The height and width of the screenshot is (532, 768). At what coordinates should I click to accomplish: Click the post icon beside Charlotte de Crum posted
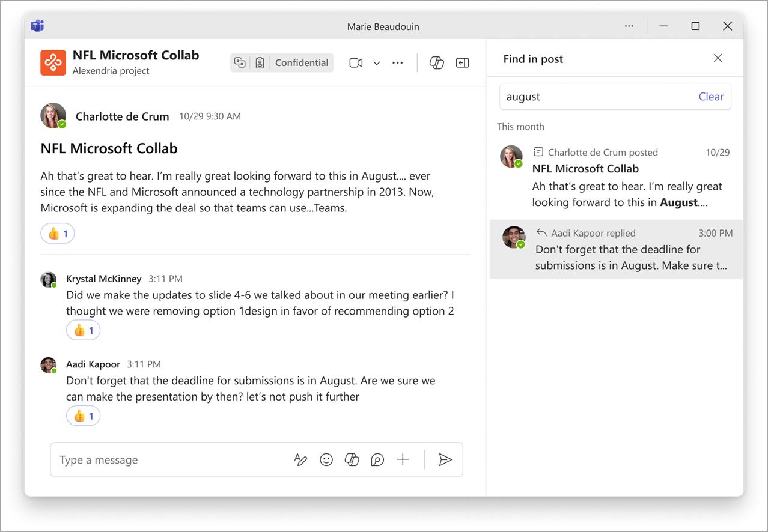point(538,152)
